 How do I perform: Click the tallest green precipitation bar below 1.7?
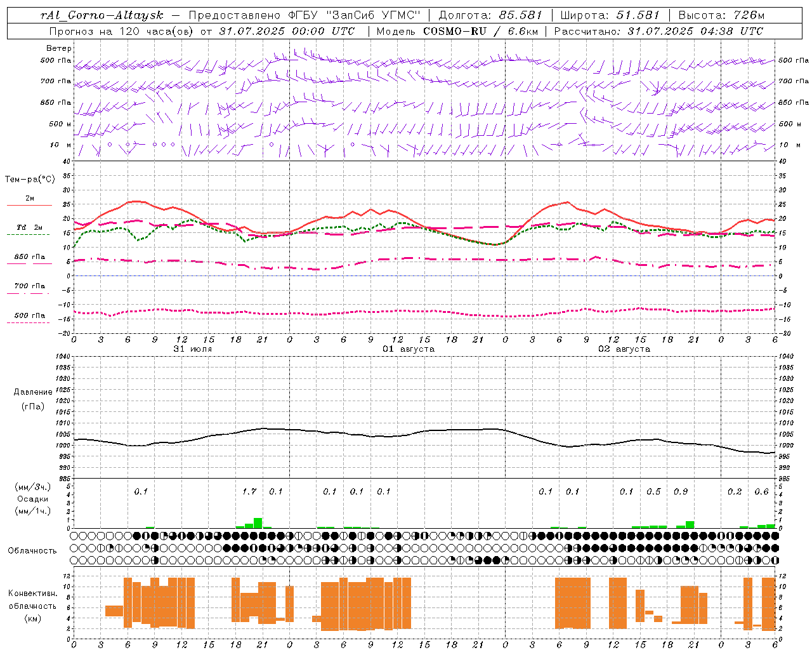click(x=258, y=523)
